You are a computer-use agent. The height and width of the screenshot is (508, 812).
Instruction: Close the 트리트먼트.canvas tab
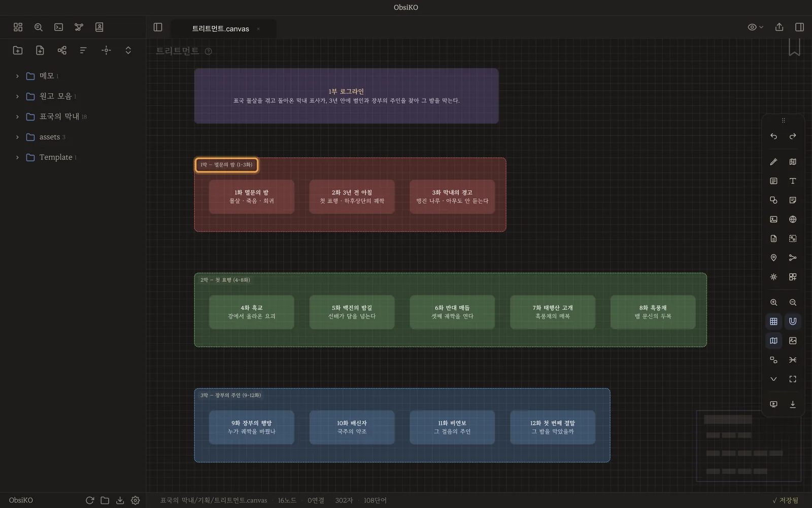point(258,29)
